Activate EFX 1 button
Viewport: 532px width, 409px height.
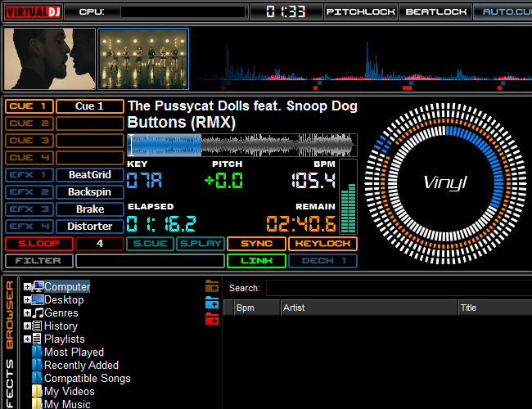click(29, 175)
